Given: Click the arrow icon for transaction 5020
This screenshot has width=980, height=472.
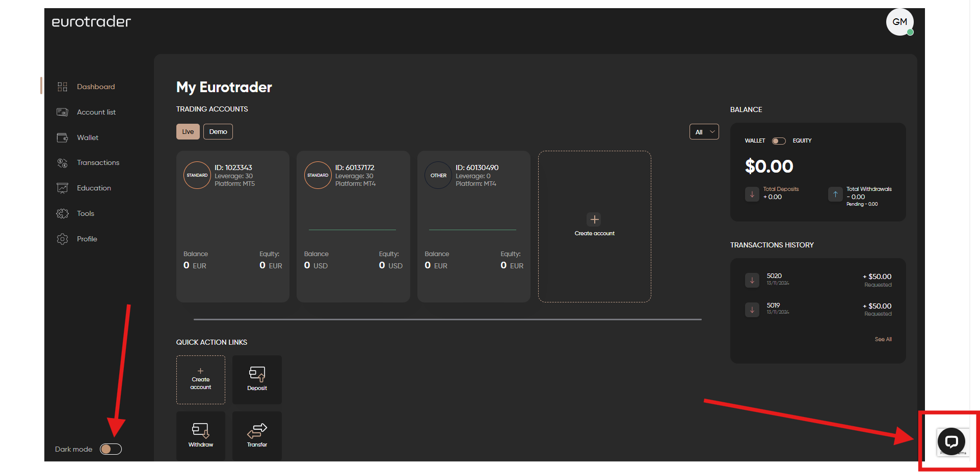Looking at the screenshot, I should click(752, 280).
